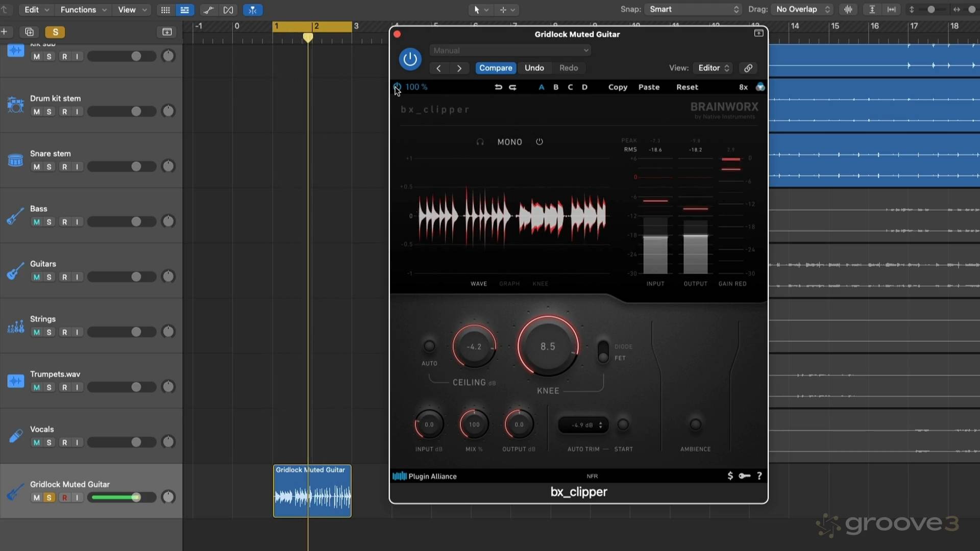Toggle headphone solo icon next to MONO
This screenshot has height=551, width=980.
tap(480, 142)
